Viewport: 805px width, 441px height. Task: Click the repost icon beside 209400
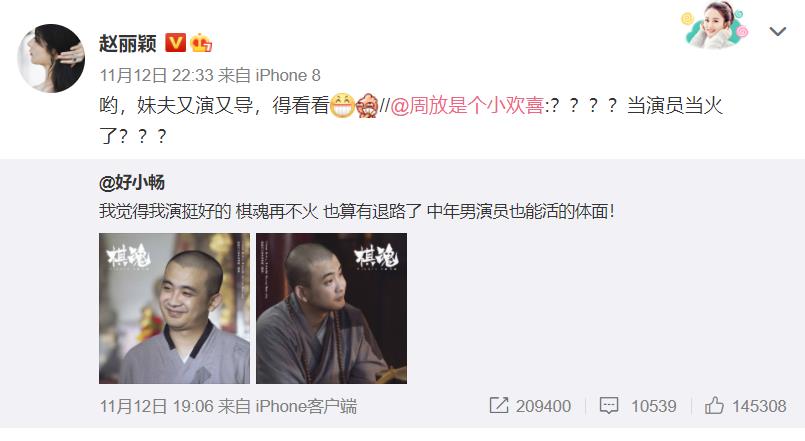tap(499, 406)
